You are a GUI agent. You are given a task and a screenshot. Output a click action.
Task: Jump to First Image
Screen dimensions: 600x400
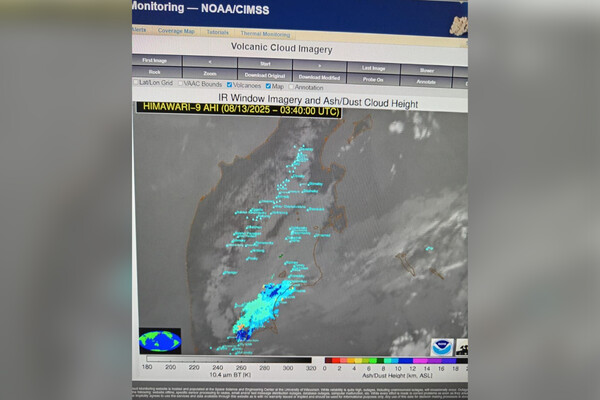(153, 62)
